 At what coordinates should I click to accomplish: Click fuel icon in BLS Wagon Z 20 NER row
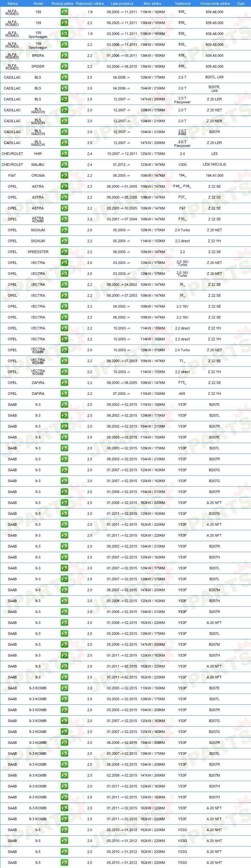[64, 121]
